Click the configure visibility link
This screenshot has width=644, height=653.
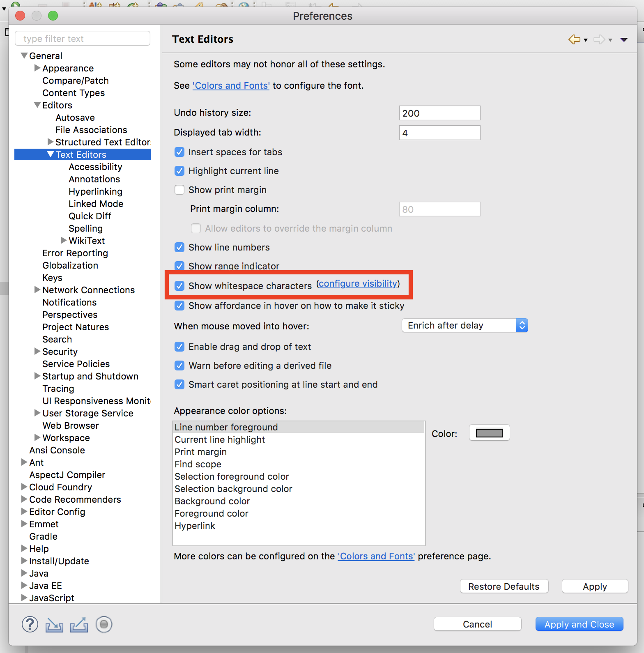click(358, 283)
